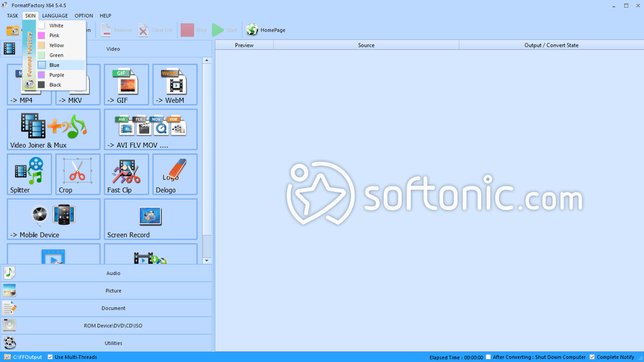Expand the Picture section

pos(106,291)
